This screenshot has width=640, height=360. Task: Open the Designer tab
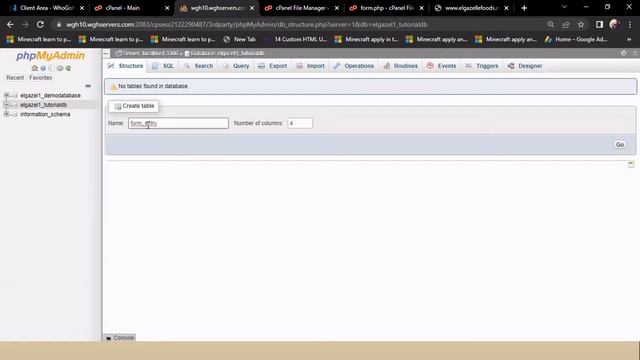(525, 66)
